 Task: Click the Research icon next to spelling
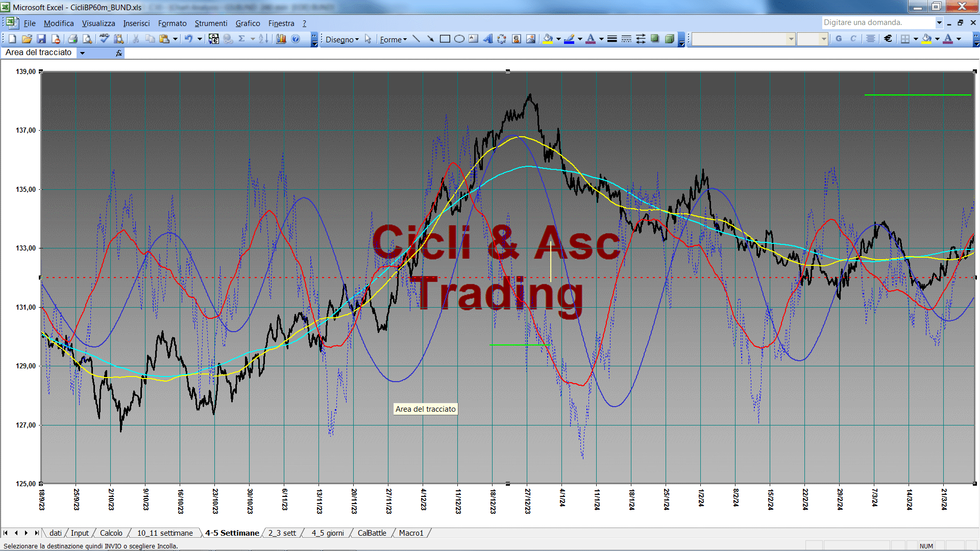118,39
